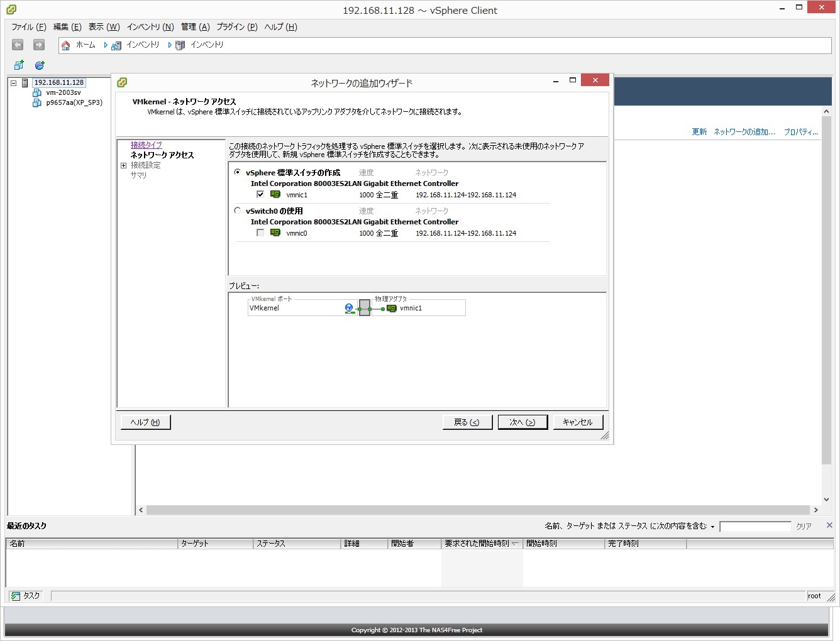840x641 pixels.
Task: Click the vmnic1 network adapter icon in list
Action: pyautogui.click(x=275, y=195)
